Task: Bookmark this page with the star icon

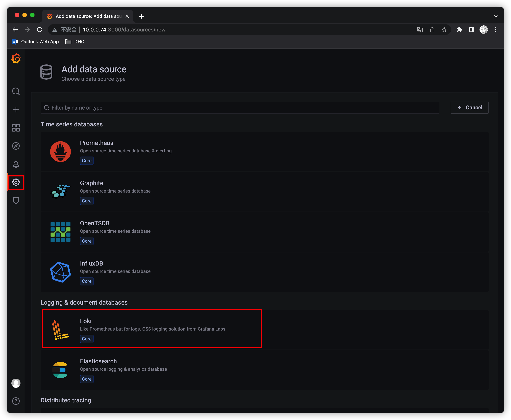Action: pyautogui.click(x=444, y=30)
